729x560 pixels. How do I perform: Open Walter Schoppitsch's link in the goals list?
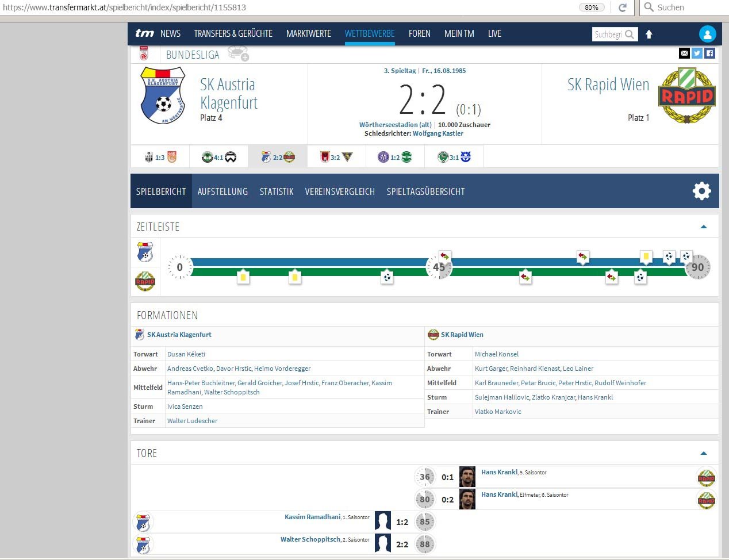point(310,539)
